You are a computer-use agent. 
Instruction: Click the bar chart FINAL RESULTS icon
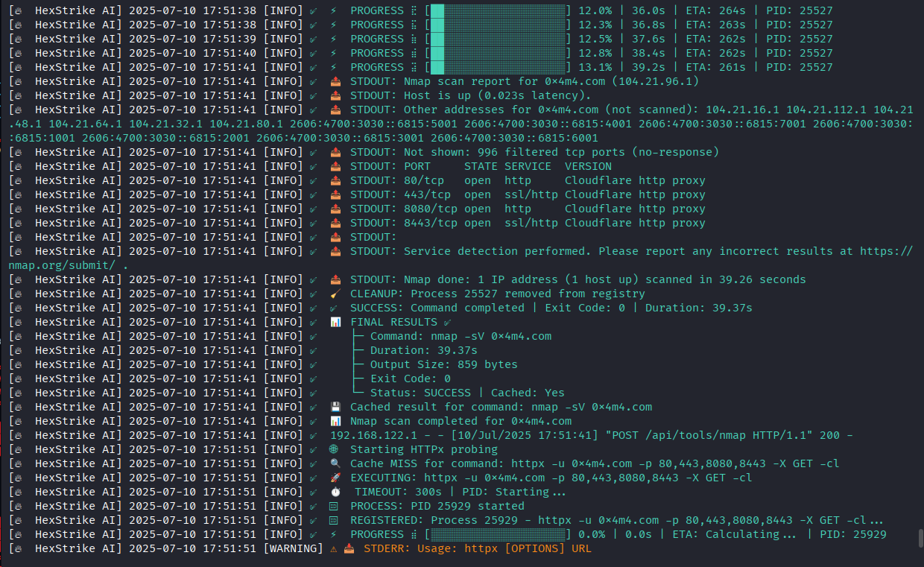(335, 321)
